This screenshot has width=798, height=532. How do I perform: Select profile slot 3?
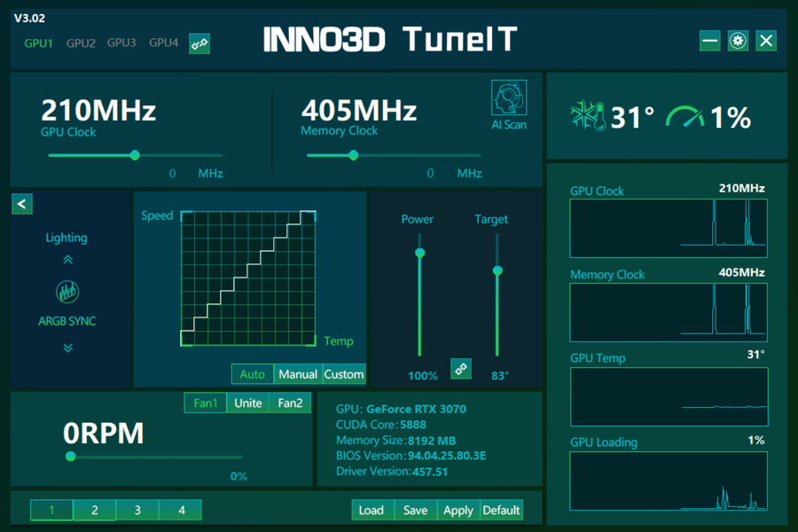click(x=137, y=510)
